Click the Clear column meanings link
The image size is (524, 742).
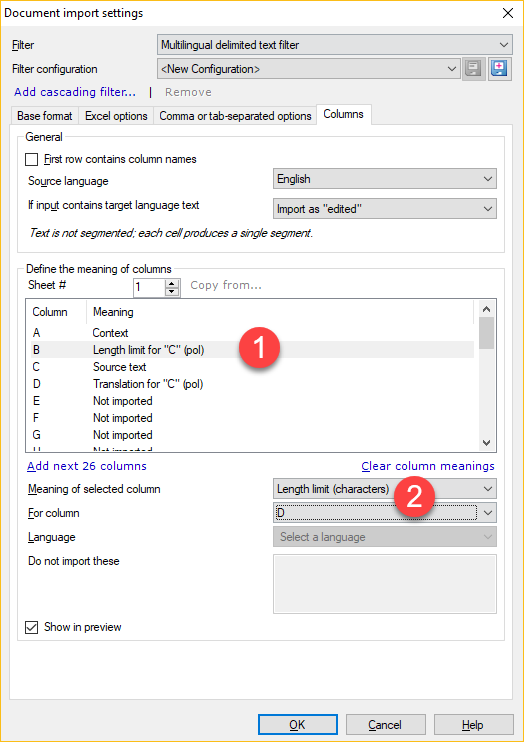point(428,466)
